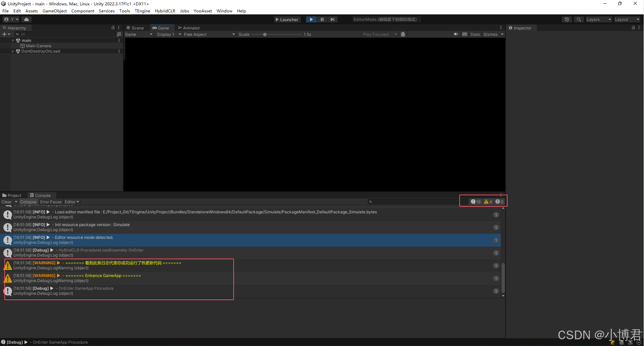Toggle Stats overlay in Game view
Viewport: 644px width, 346px height.
click(x=475, y=34)
